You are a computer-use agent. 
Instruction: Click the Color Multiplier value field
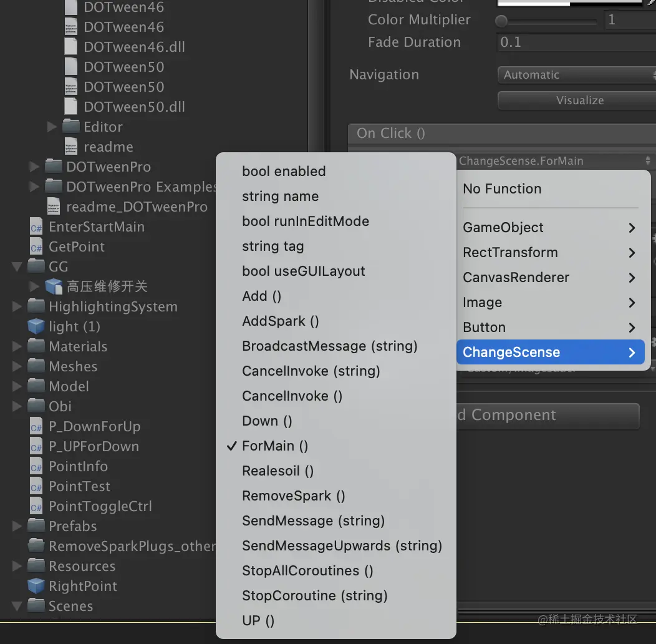[630, 20]
